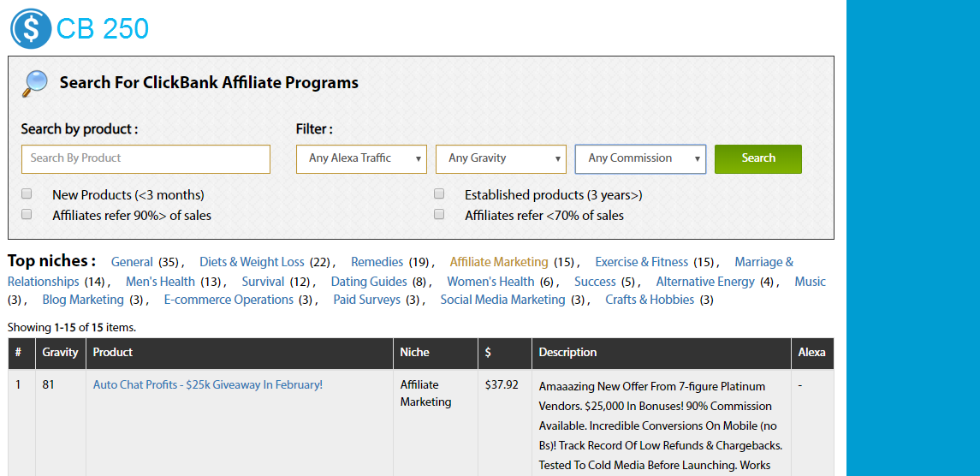
Task: Open the Any Alexa Traffic dropdown
Action: pyautogui.click(x=361, y=159)
